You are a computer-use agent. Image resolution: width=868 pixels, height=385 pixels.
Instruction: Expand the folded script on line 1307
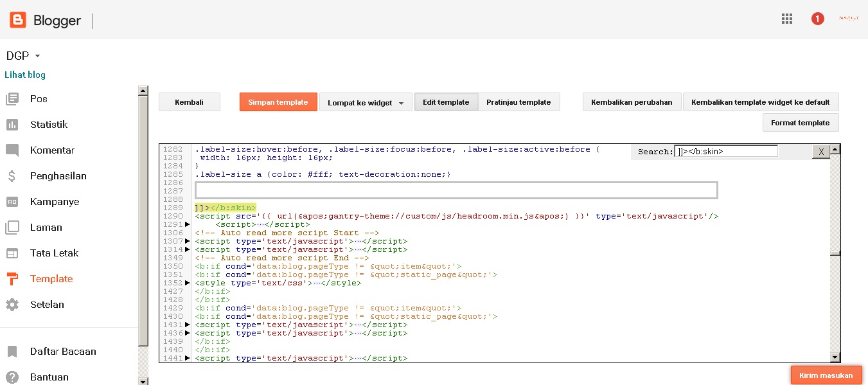click(x=188, y=242)
